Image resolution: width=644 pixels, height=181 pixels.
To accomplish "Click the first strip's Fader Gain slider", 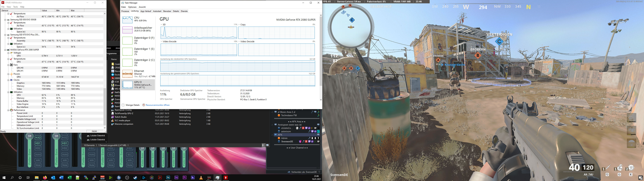I will (30, 153).
